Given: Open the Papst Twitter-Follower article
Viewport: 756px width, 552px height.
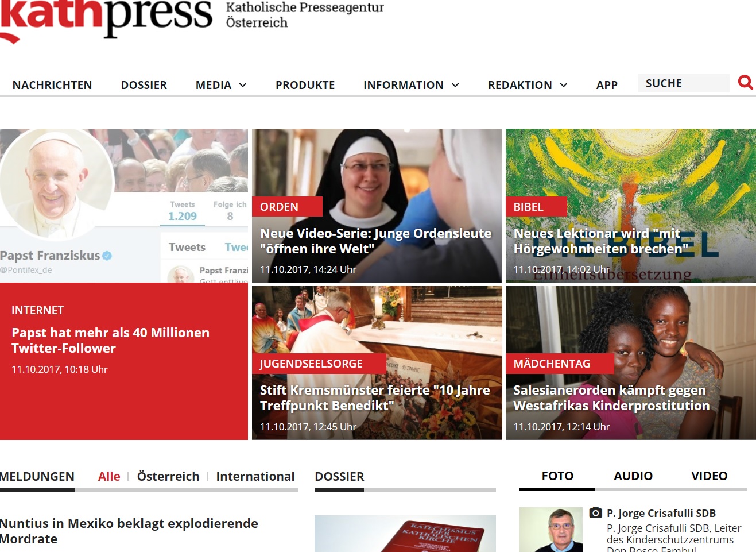Looking at the screenshot, I should 110,340.
